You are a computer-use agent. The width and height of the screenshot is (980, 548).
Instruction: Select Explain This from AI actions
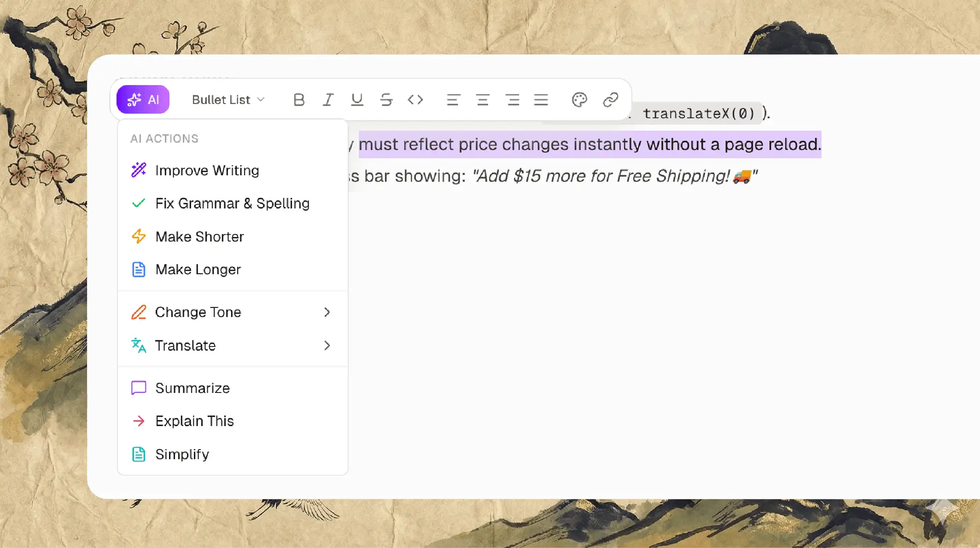coord(195,421)
